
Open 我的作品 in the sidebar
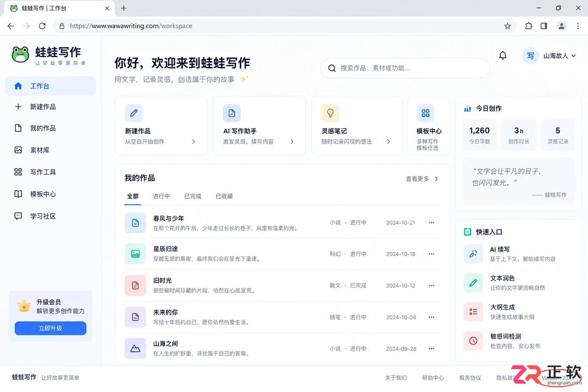51,128
